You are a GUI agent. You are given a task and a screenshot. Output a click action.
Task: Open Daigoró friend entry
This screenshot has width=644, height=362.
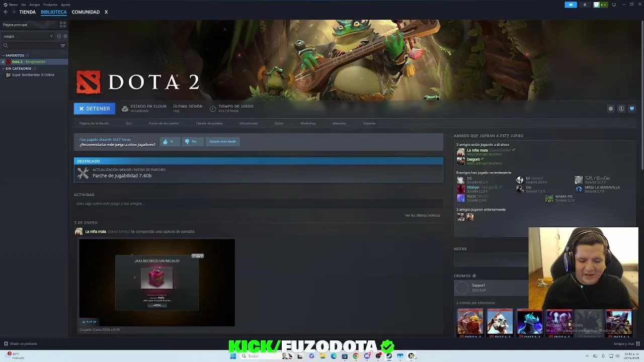click(x=479, y=161)
